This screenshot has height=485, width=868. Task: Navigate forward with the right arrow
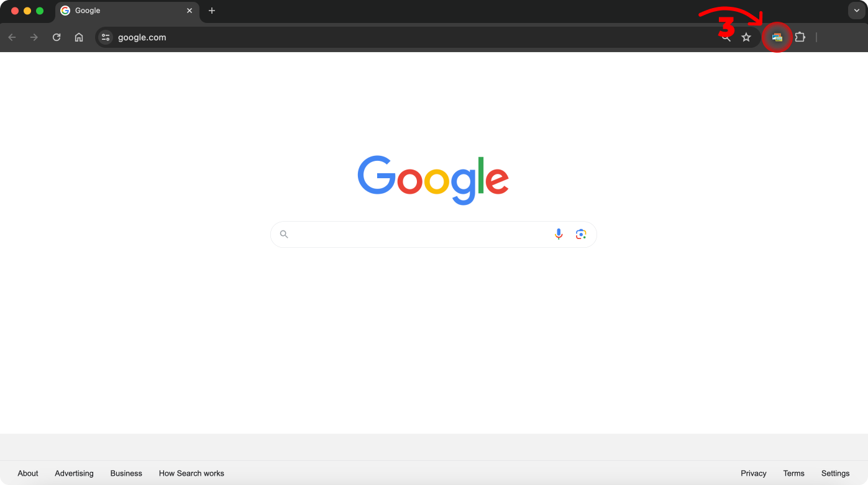click(34, 37)
